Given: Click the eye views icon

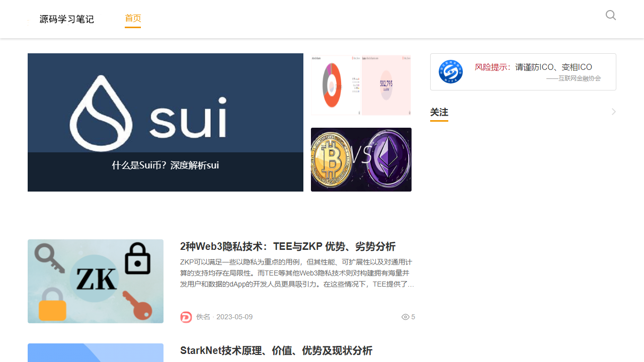Looking at the screenshot, I should coord(406,317).
